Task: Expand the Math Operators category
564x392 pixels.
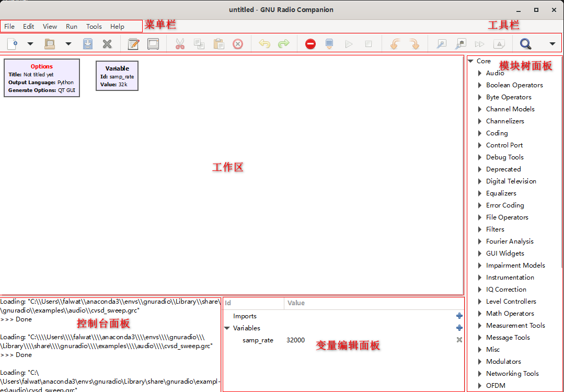Action: coord(479,314)
